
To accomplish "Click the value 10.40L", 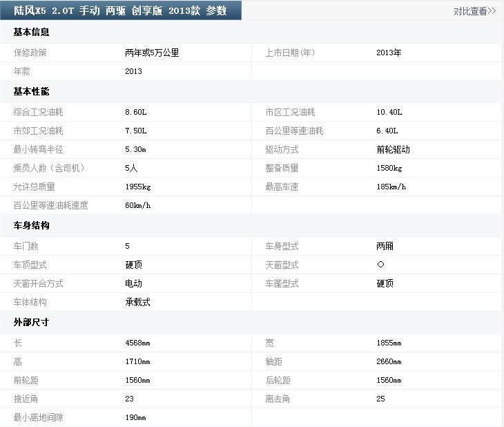I will (x=389, y=113).
